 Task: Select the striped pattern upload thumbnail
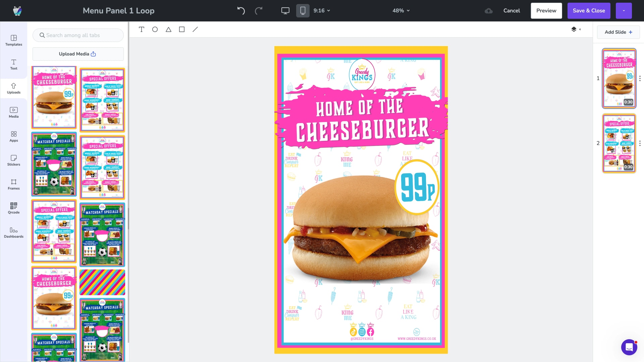click(102, 283)
